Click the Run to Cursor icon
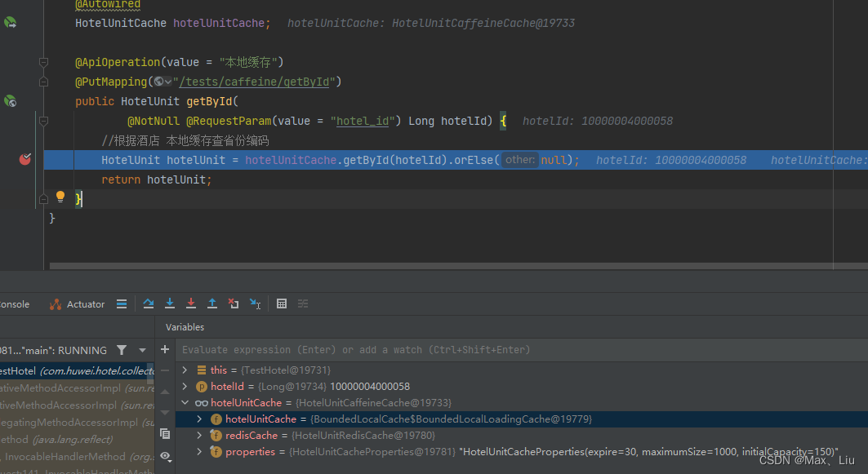 [254, 303]
